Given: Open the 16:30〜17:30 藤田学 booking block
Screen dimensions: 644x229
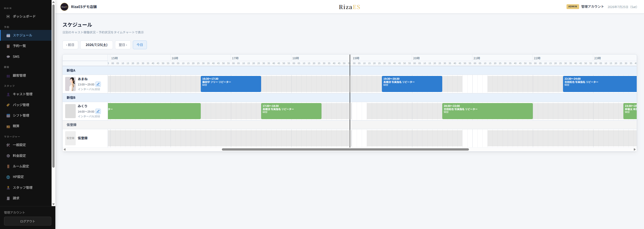Looking at the screenshot, I should pos(231,84).
